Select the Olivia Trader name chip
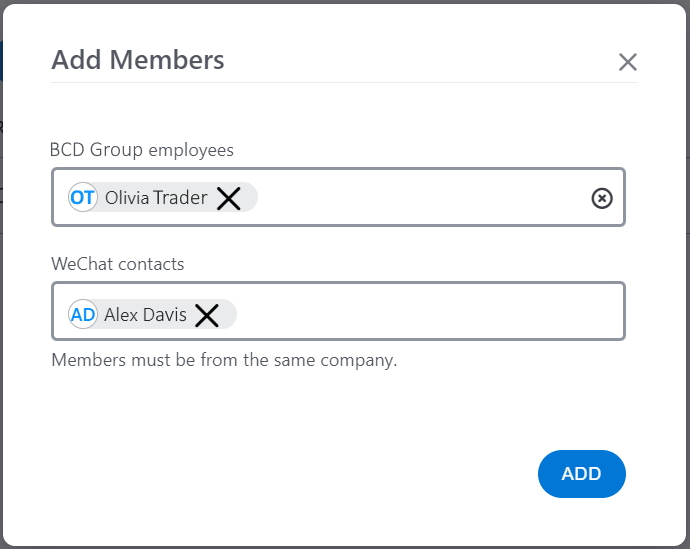The height and width of the screenshot is (549, 690). click(163, 198)
